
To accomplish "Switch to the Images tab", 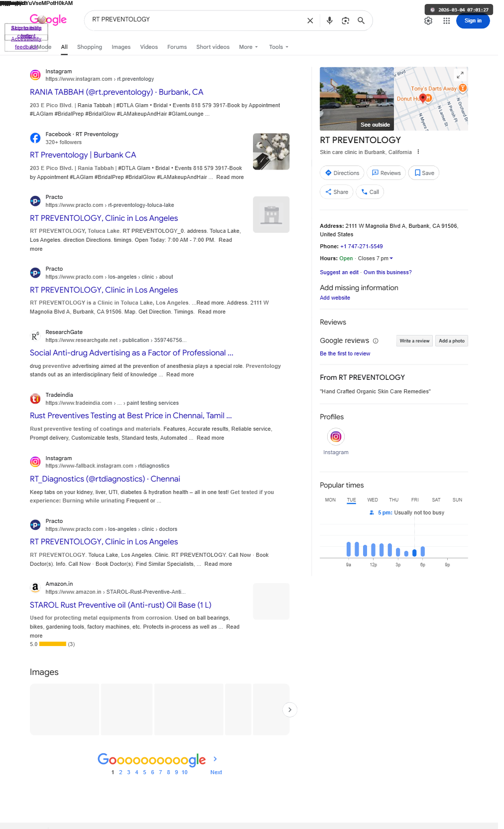I will [121, 47].
